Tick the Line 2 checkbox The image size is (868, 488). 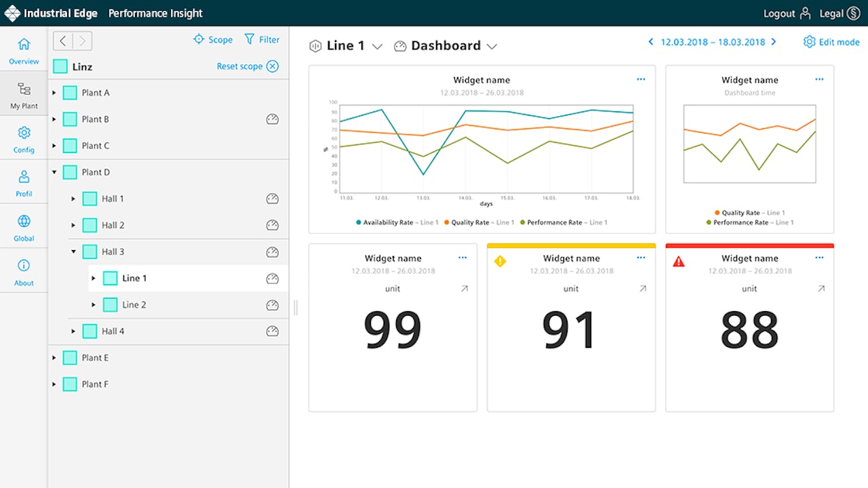click(110, 304)
